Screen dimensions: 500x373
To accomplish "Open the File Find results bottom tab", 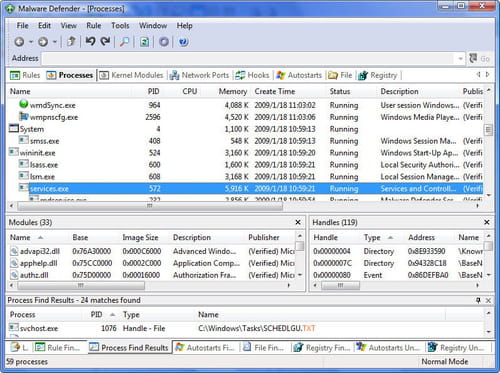I will tap(263, 348).
